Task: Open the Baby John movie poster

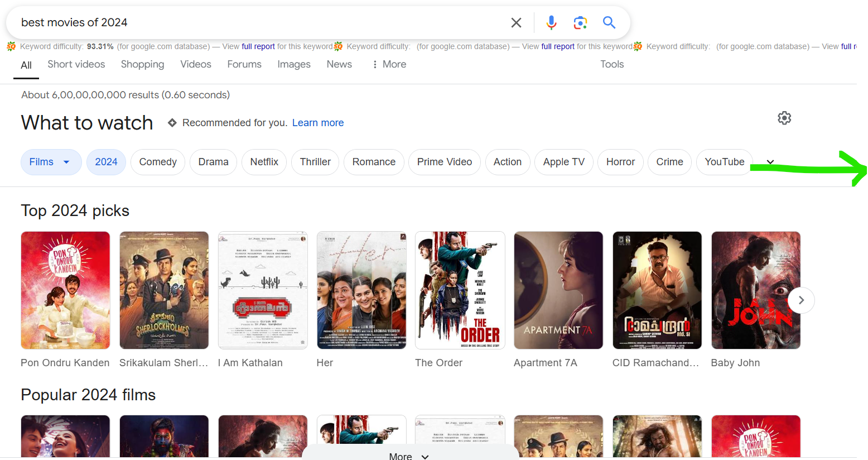Action: [x=756, y=290]
